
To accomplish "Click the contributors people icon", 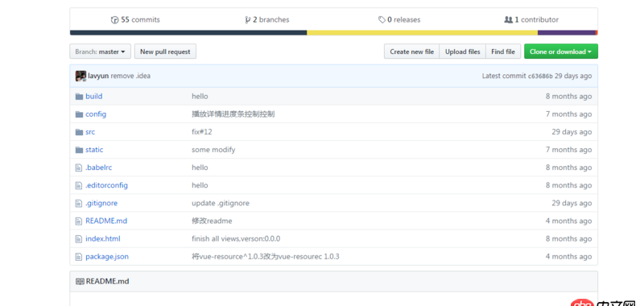I will tap(509, 19).
